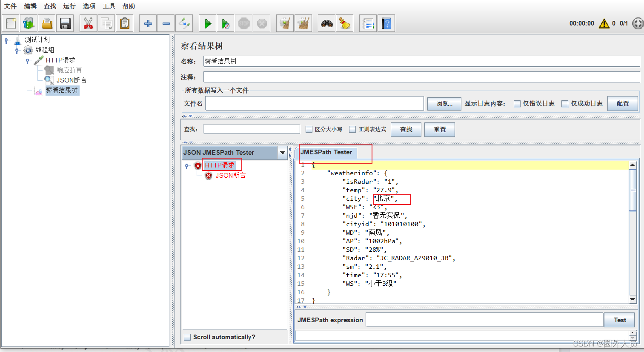644x352 pixels.
Task: Open the 运行 menu
Action: pyautogui.click(x=69, y=6)
